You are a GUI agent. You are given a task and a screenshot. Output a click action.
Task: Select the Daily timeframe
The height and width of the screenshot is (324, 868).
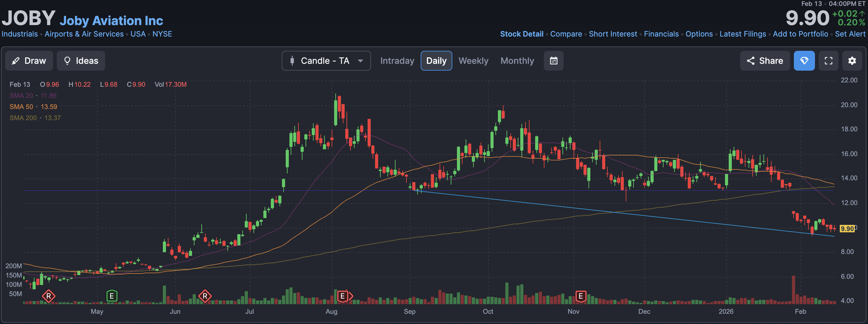436,61
